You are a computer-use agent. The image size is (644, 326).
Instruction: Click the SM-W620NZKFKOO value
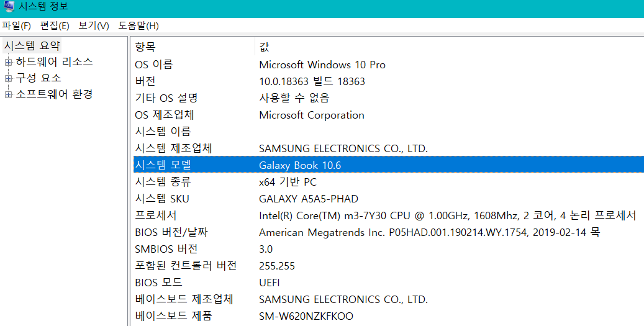tap(306, 316)
